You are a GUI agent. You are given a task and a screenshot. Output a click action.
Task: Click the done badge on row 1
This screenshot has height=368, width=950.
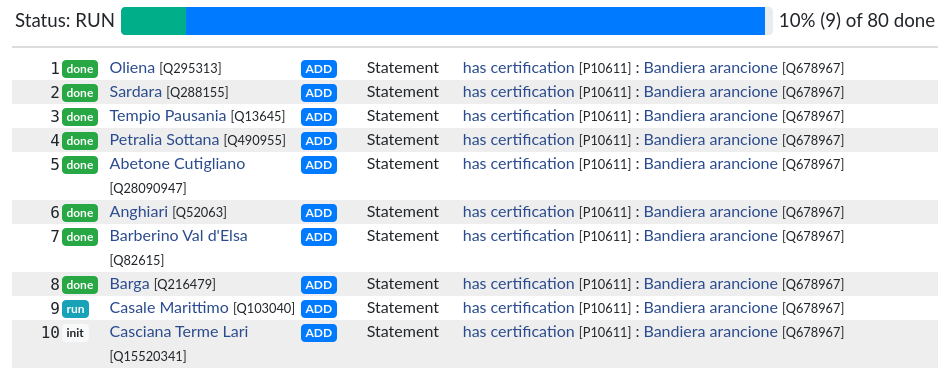pyautogui.click(x=80, y=69)
